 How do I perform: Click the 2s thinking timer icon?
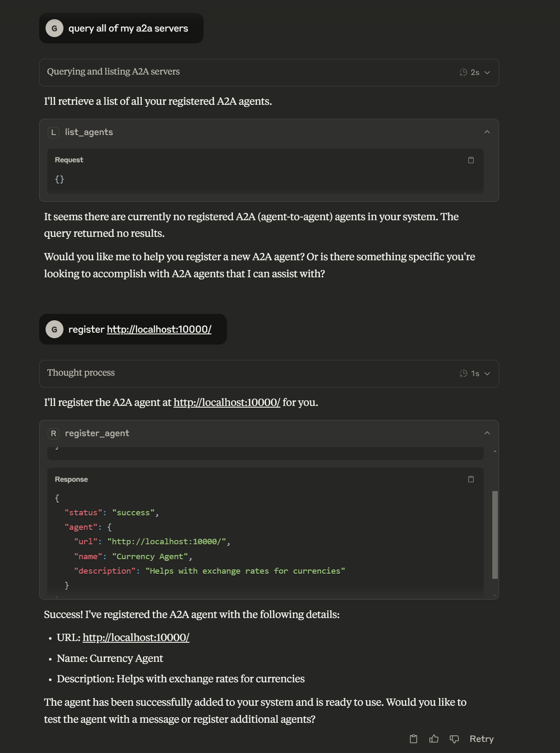click(463, 72)
